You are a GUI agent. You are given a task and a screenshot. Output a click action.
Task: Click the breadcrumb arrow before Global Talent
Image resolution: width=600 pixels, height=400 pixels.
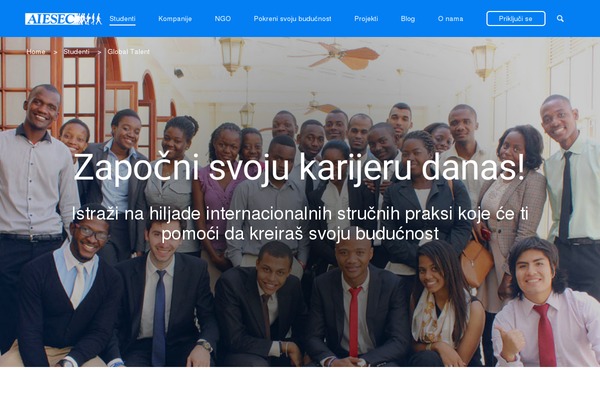(x=99, y=52)
